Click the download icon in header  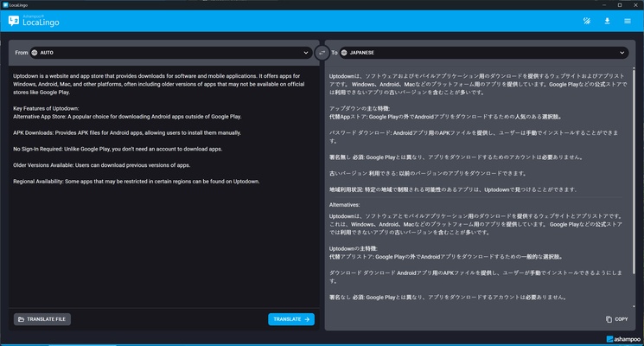coord(607,21)
